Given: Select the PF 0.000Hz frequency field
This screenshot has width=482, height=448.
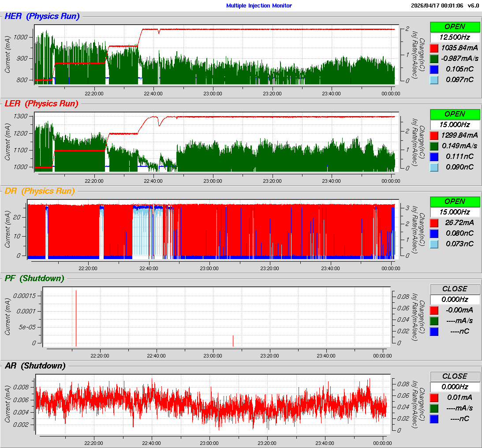Looking at the screenshot, I should coord(455,299).
